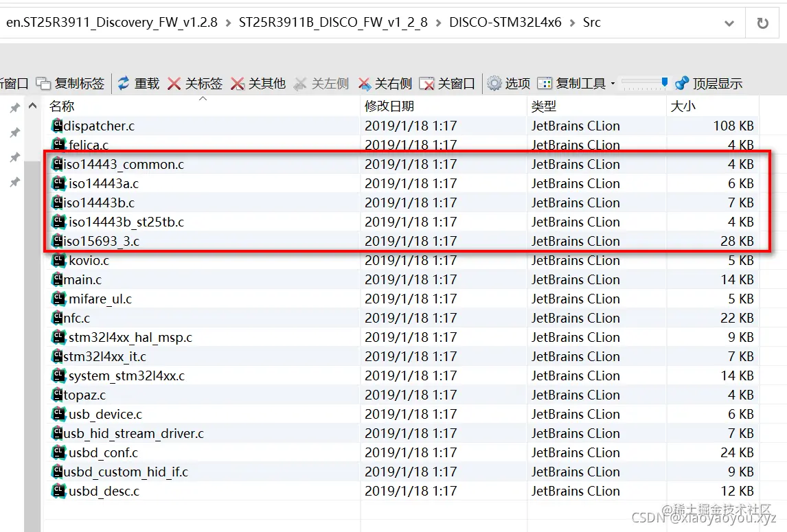Open 选项 options with gear icon
Viewport: 787px width, 532px height.
click(x=509, y=83)
